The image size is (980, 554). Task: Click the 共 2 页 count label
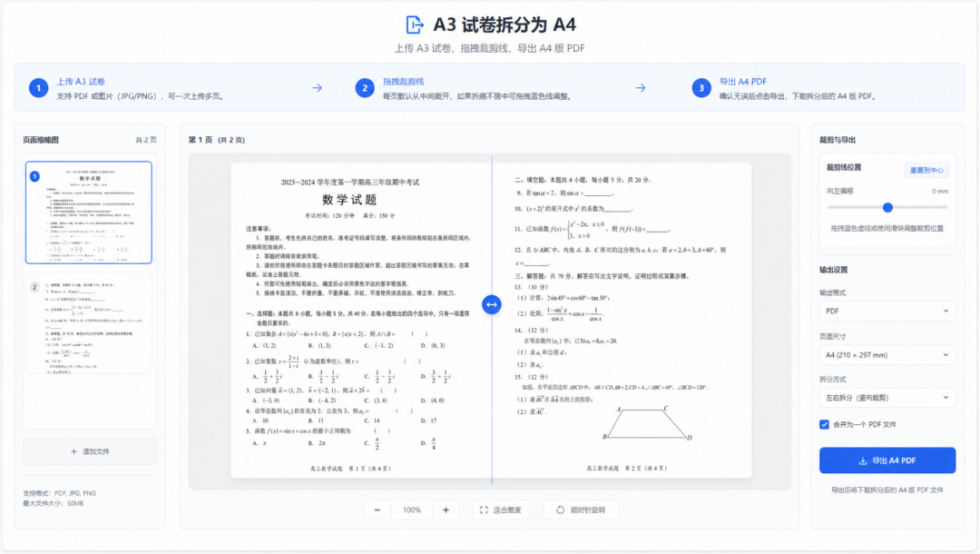(x=146, y=140)
